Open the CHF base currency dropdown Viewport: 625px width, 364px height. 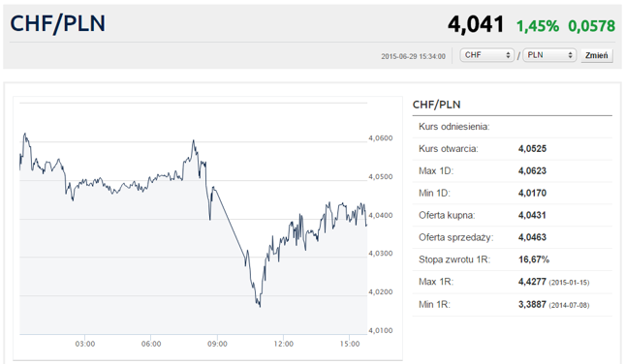pos(486,55)
